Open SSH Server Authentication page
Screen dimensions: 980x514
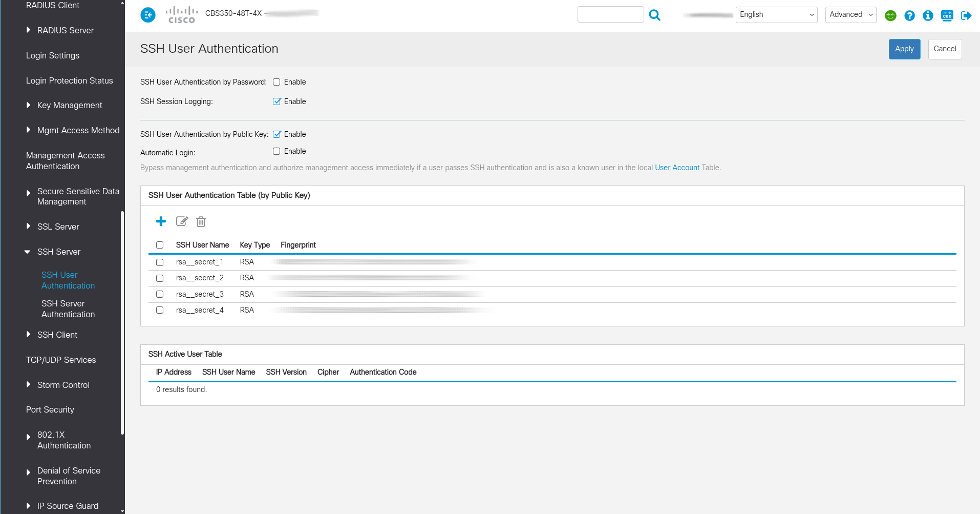68,309
